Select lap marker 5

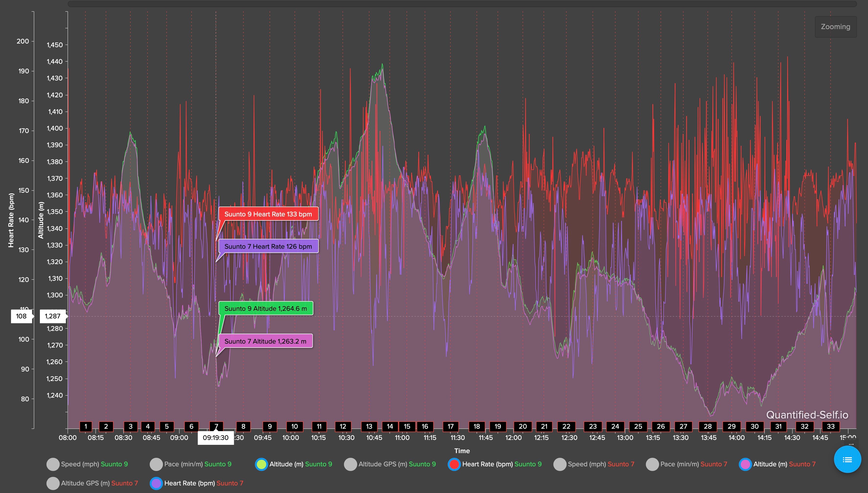[167, 427]
